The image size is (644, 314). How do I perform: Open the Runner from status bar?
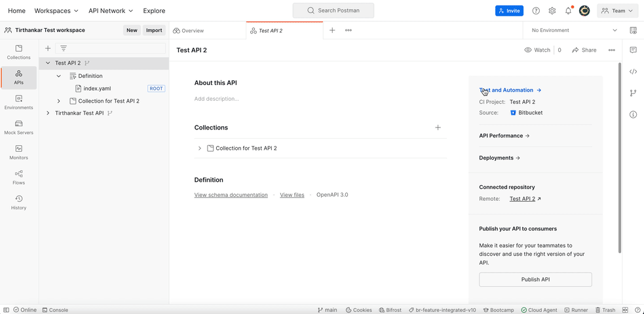tap(577, 310)
